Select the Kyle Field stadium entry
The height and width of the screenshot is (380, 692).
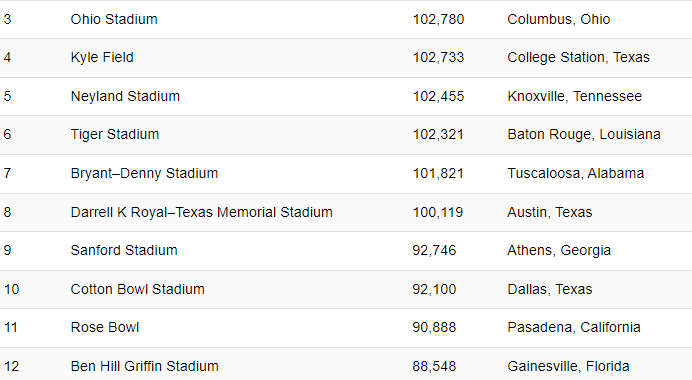pos(102,57)
